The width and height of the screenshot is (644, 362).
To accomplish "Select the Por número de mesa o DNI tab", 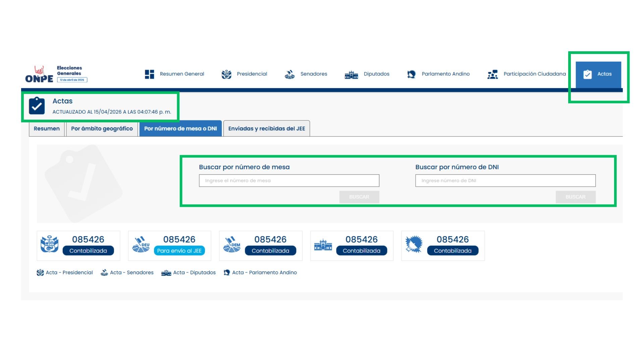I will point(180,129).
